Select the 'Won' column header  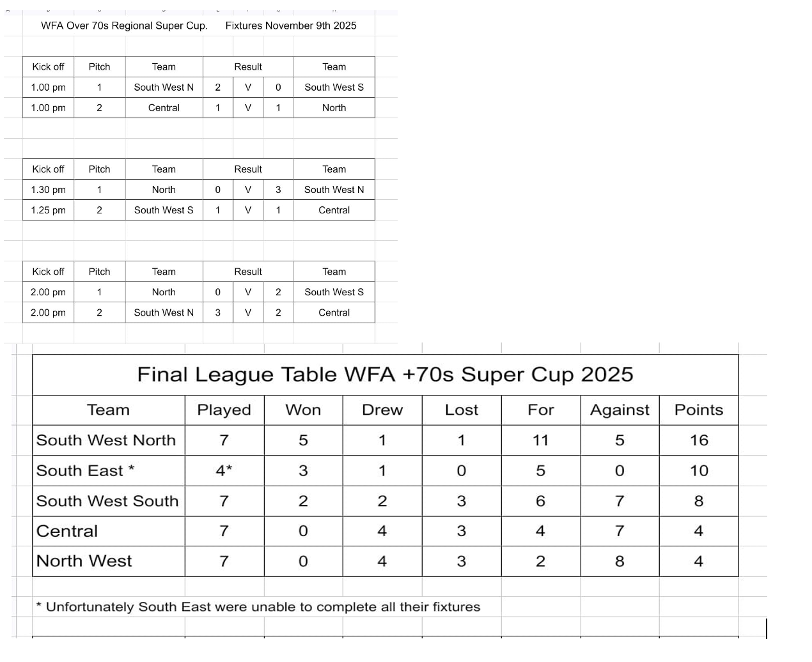(x=303, y=410)
